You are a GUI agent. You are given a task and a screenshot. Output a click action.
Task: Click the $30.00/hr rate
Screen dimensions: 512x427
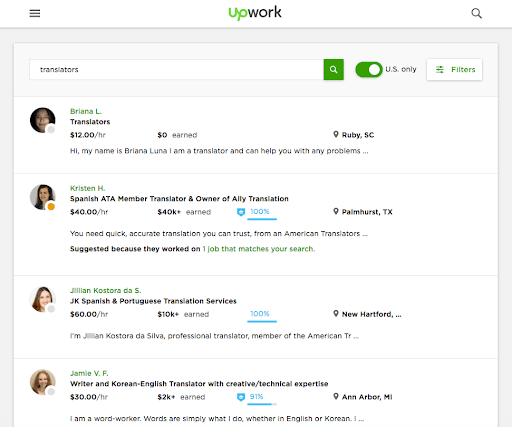89,397
